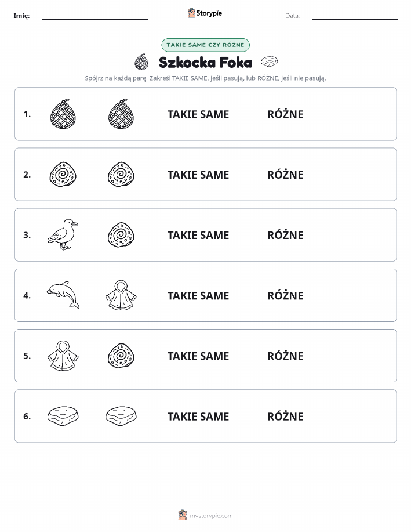Click the TAKIE SAME CZY RÓŻNE badge
411x532 pixels.
pyautogui.click(x=205, y=45)
